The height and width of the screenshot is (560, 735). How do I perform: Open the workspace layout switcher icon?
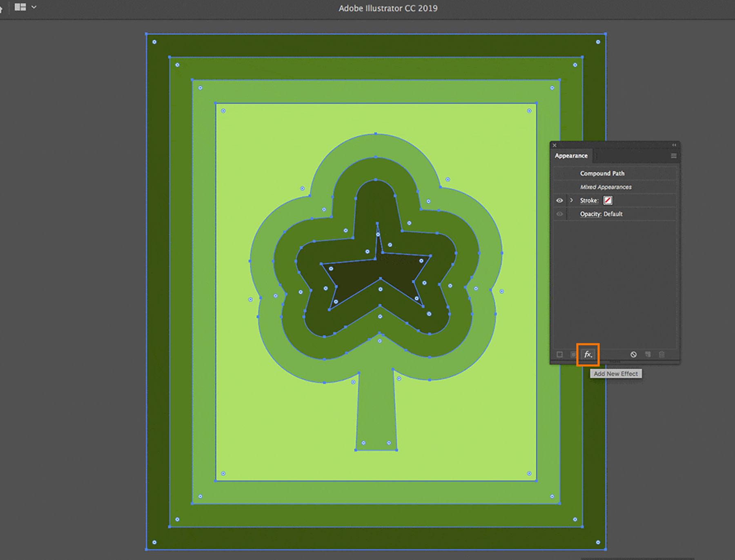coord(20,7)
